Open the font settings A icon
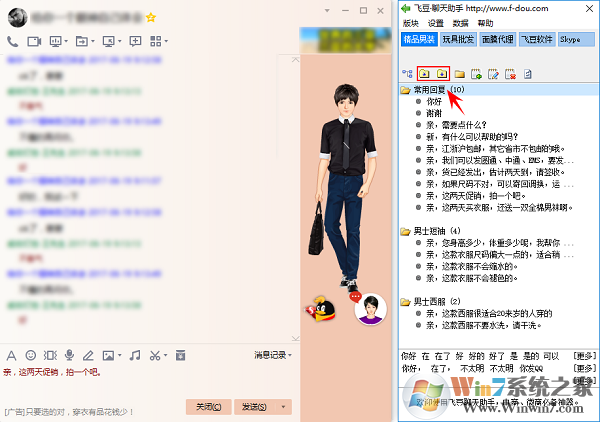This screenshot has height=422, width=600. click(11, 355)
